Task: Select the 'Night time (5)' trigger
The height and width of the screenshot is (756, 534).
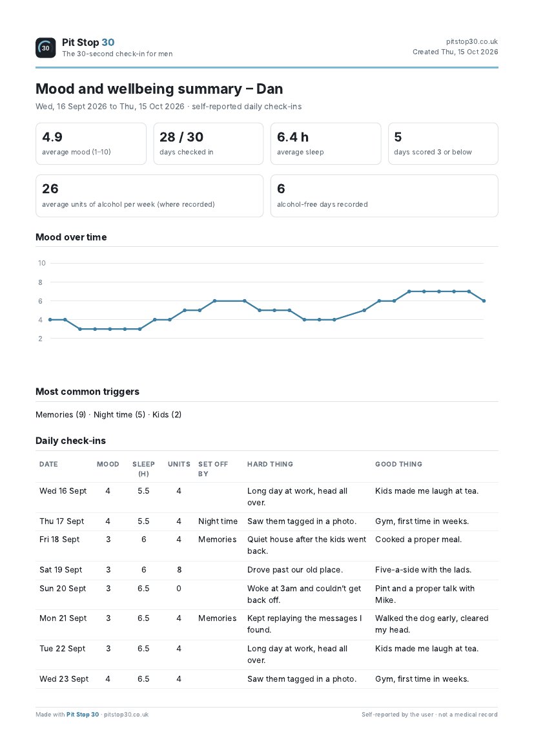Action: pos(119,415)
